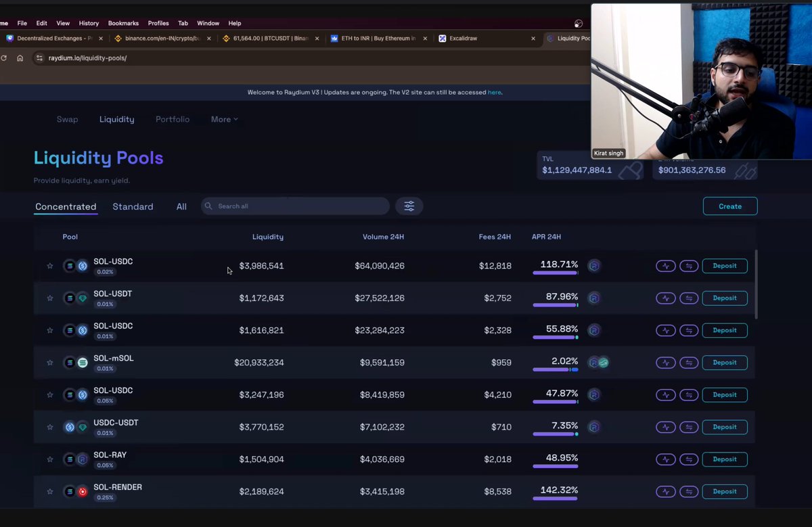Open the pool chart for SOL-USDC
Viewport: 812px width, 527px height.
coord(665,265)
